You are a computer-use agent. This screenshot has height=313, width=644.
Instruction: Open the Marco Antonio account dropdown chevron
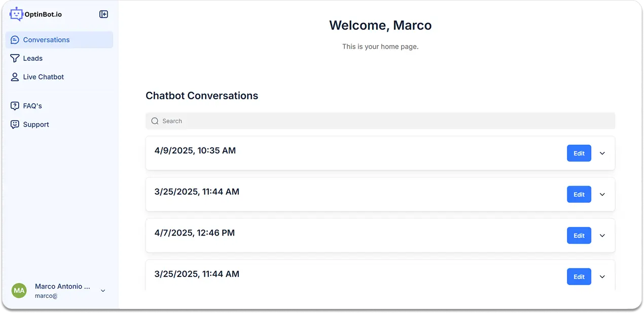tap(103, 291)
